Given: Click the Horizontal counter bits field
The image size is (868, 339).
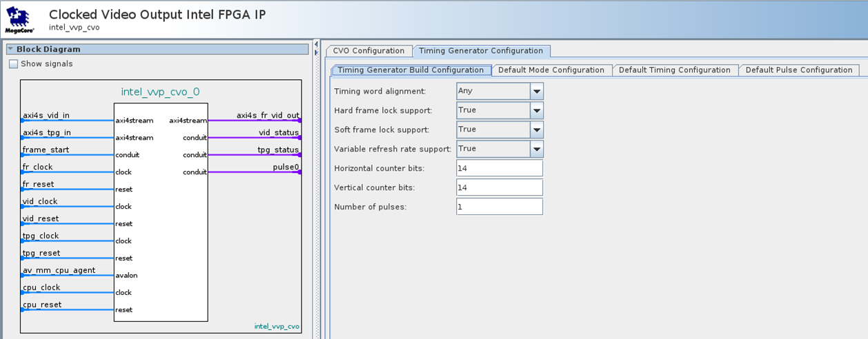Looking at the screenshot, I should click(499, 168).
